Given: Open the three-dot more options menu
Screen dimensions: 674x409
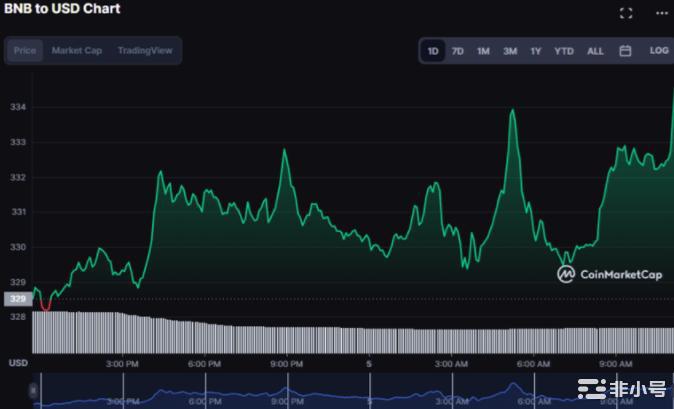Looking at the screenshot, I should click(661, 13).
